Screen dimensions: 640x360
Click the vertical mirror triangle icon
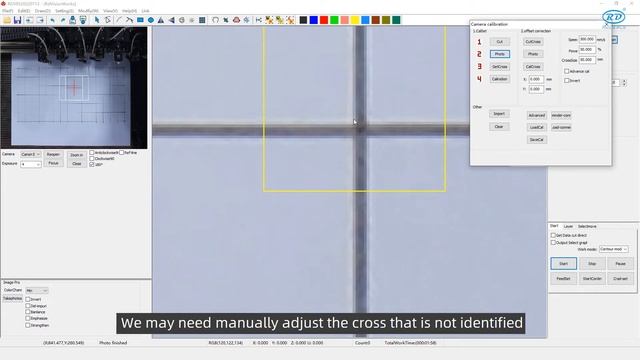[x=161, y=20]
